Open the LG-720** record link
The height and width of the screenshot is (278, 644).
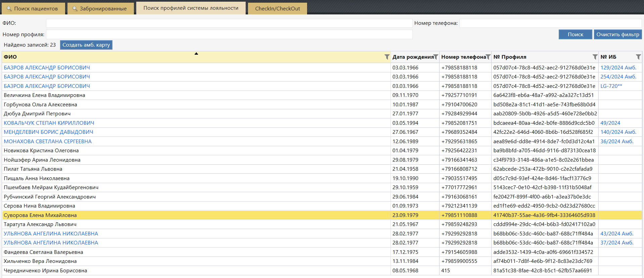611,86
